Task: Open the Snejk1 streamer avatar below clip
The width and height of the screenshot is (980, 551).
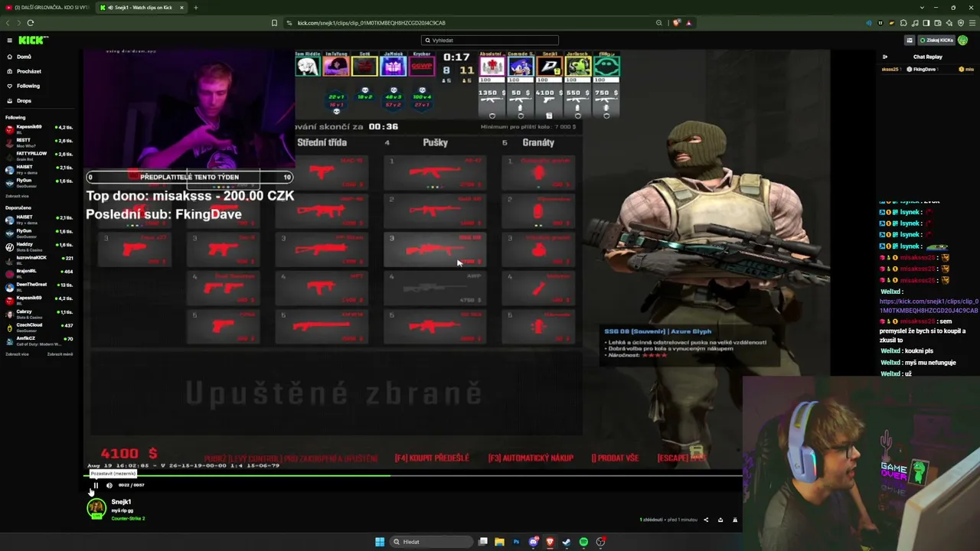Action: coord(96,508)
